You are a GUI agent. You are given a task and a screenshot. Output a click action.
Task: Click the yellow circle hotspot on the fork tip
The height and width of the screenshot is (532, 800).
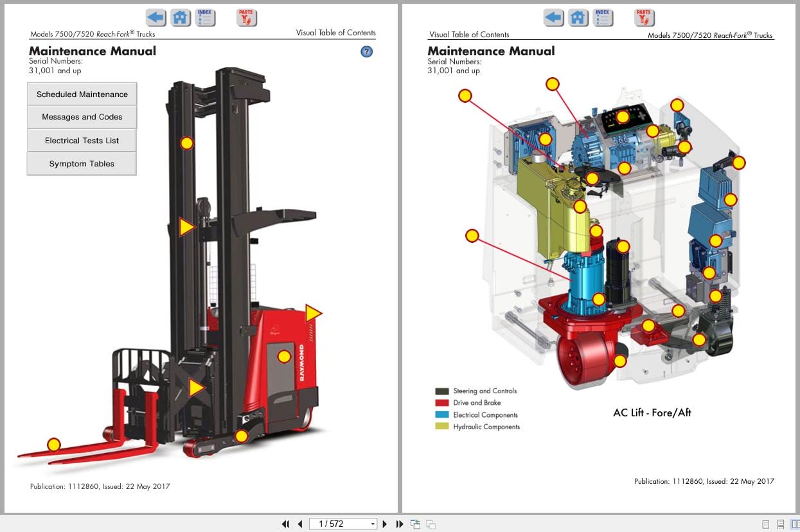point(54,445)
